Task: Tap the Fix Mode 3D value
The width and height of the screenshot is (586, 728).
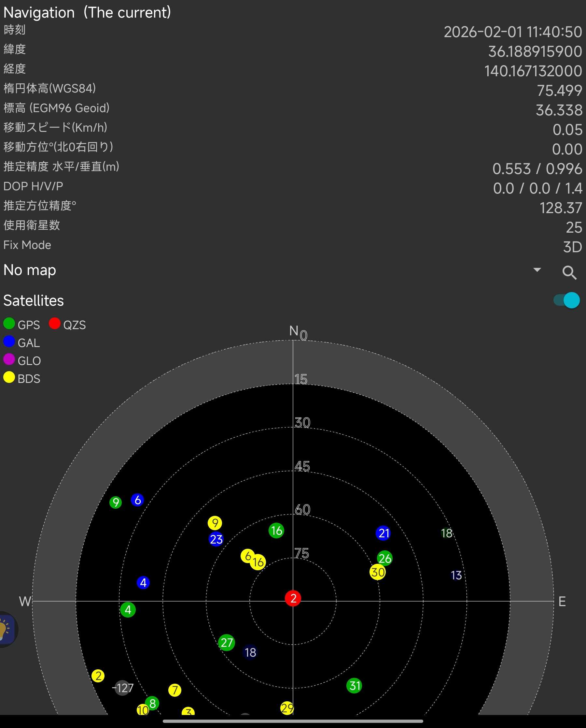Action: (572, 247)
